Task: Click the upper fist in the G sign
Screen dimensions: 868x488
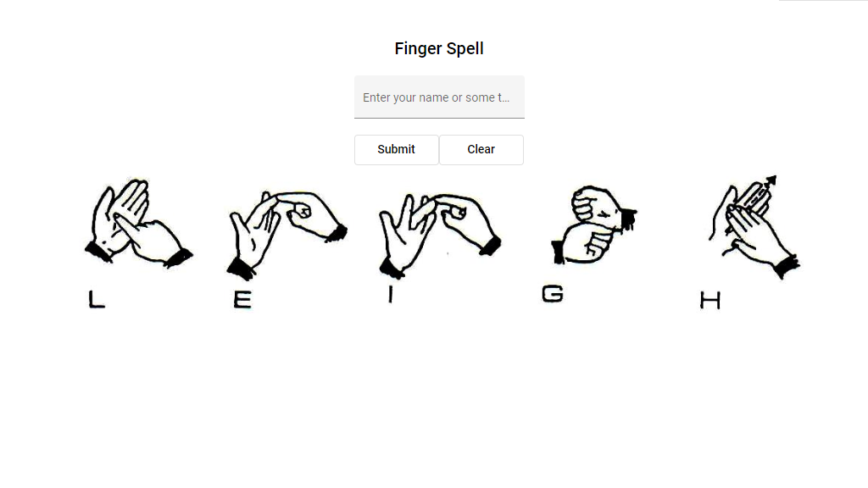Action: (x=604, y=206)
